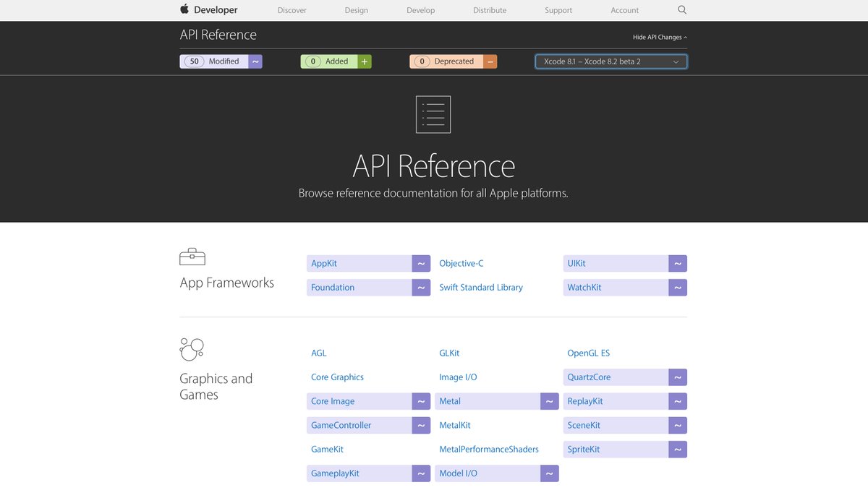Open the Model I/O link

[459, 473]
